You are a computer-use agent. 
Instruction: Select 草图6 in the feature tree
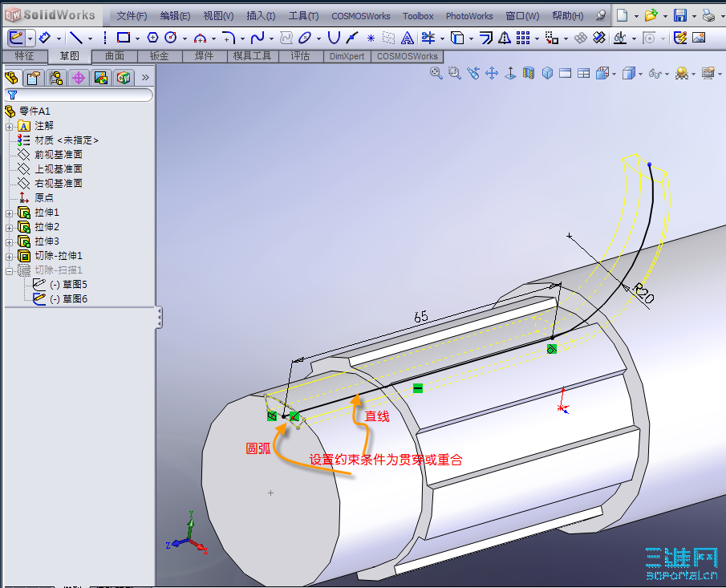click(x=75, y=299)
